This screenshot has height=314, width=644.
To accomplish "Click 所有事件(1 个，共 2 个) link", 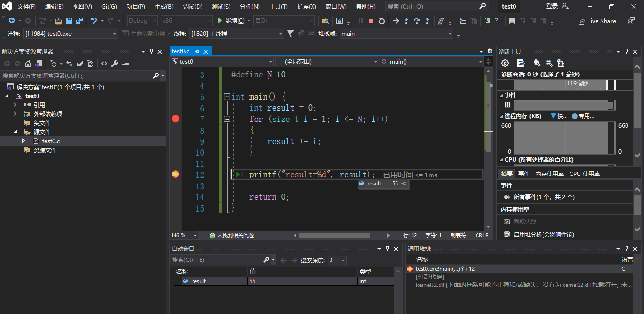I will [x=539, y=197].
